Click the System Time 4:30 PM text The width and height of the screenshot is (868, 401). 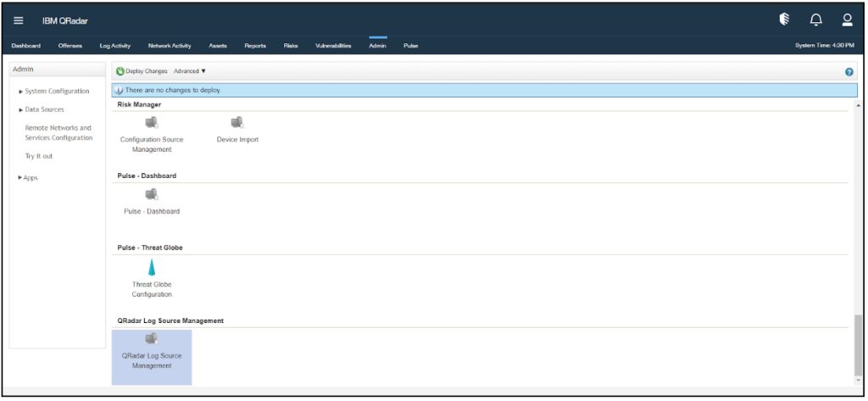pos(824,46)
